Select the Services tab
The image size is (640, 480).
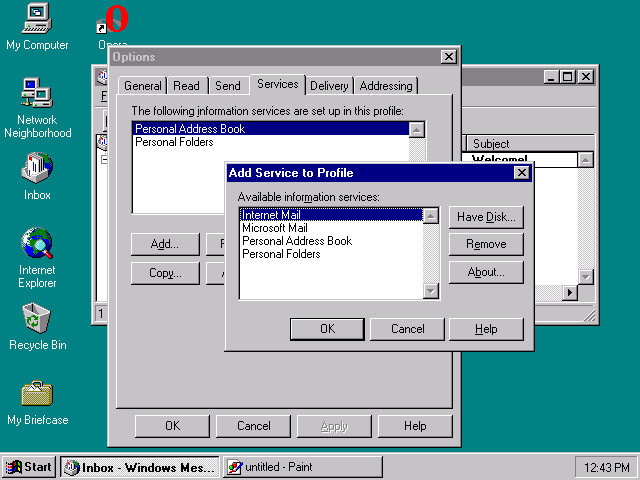click(x=278, y=84)
